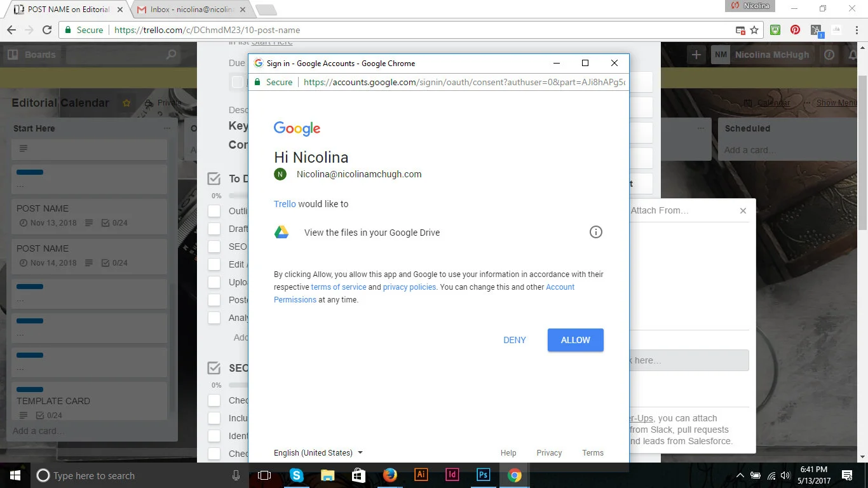Open the TEMPLATE CARD in Start Here

pyautogui.click(x=89, y=401)
